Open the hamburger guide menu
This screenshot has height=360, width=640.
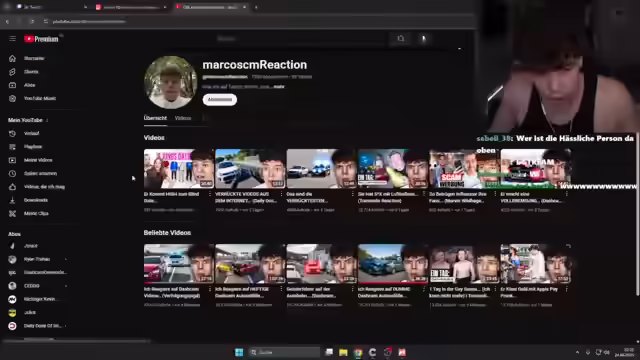[x=12, y=38]
